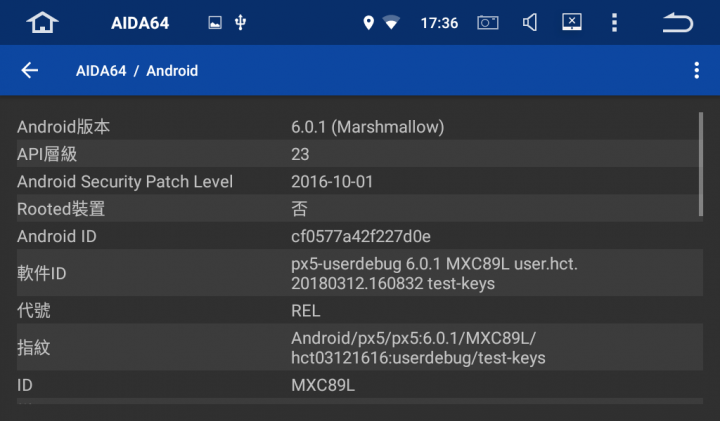Image resolution: width=720 pixels, height=421 pixels.
Task: Select Android Security Patch Level label
Action: click(x=125, y=182)
